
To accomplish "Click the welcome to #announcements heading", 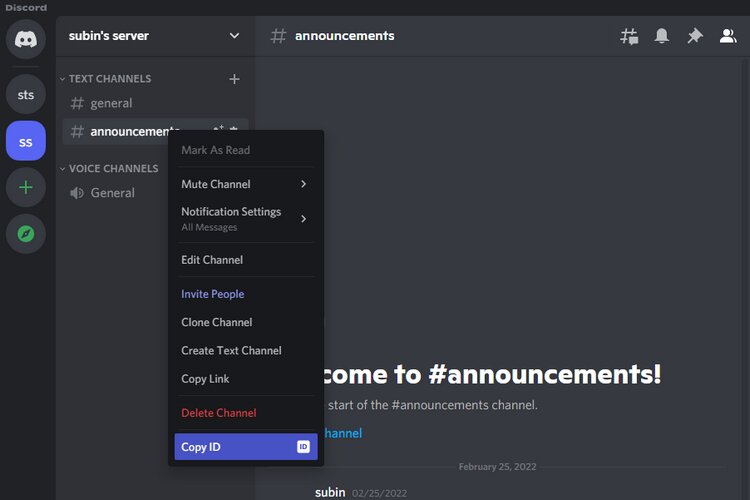I will coord(492,374).
